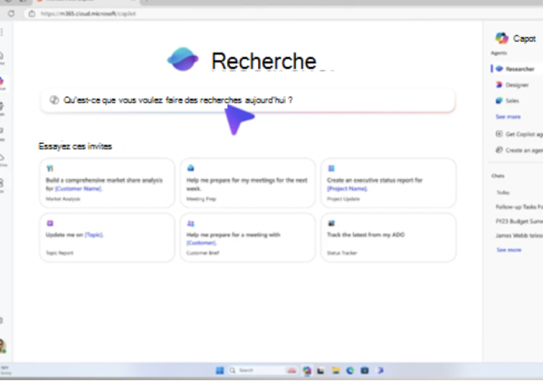
Task: Open the executive status report prompt card
Action: [388, 183]
